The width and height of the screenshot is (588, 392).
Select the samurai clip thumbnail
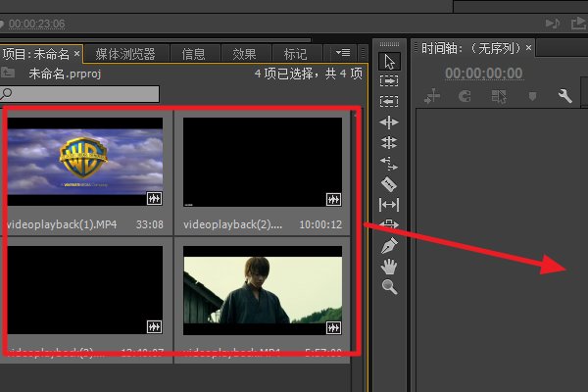[x=263, y=290]
